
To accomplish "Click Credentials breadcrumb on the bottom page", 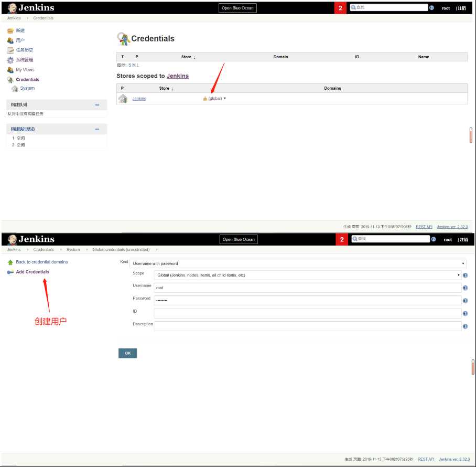I will (44, 249).
